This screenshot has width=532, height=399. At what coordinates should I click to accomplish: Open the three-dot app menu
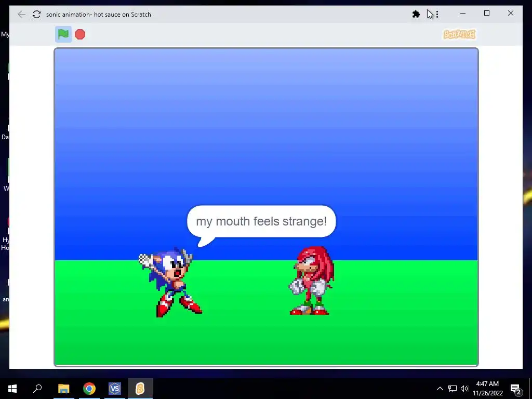pyautogui.click(x=437, y=14)
